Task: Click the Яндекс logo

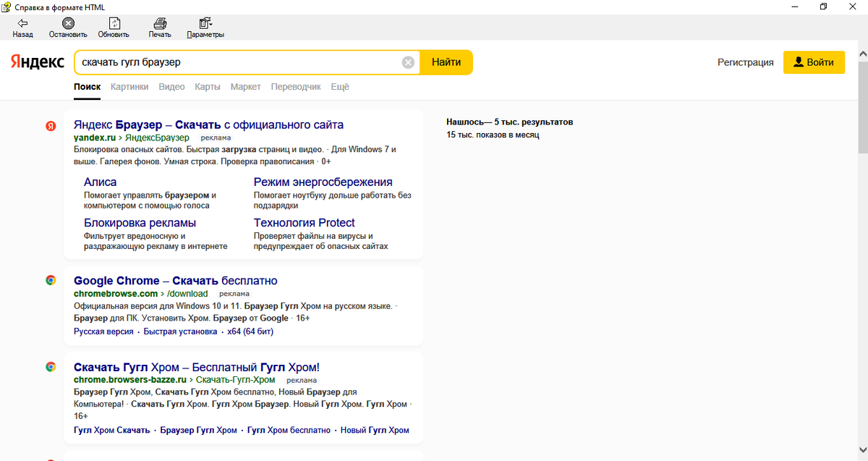Action: [37, 62]
